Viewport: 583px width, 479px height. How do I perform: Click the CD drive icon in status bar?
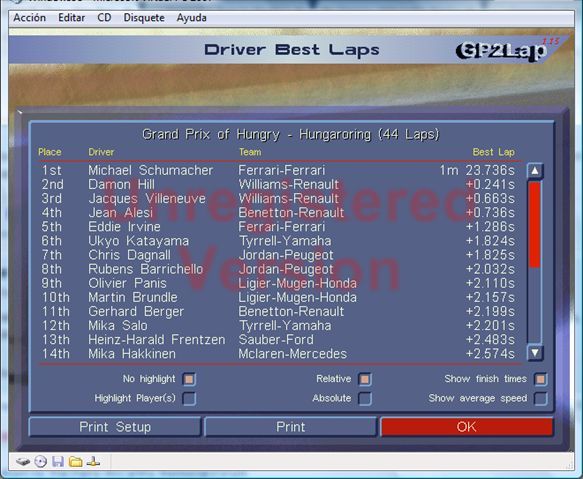41,462
